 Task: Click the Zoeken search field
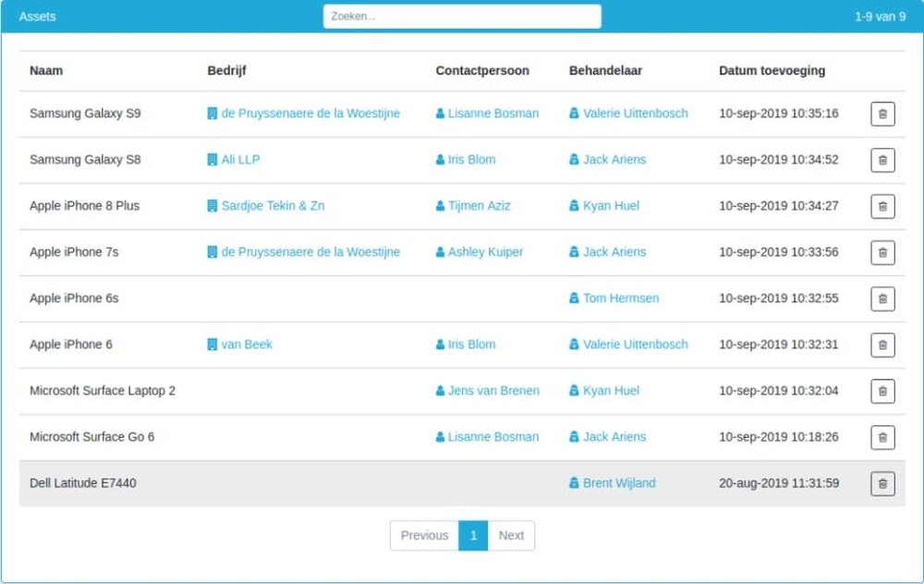[461, 16]
